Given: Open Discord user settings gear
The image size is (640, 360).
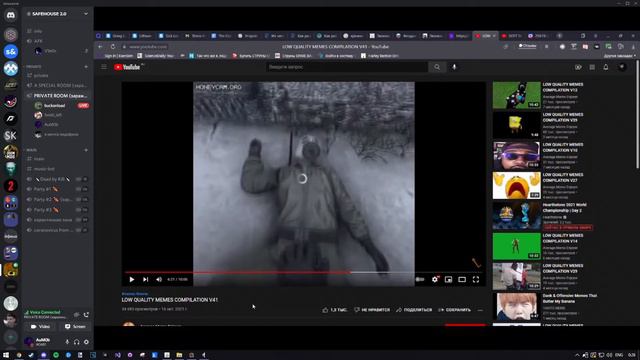Looking at the screenshot, I should [86, 342].
